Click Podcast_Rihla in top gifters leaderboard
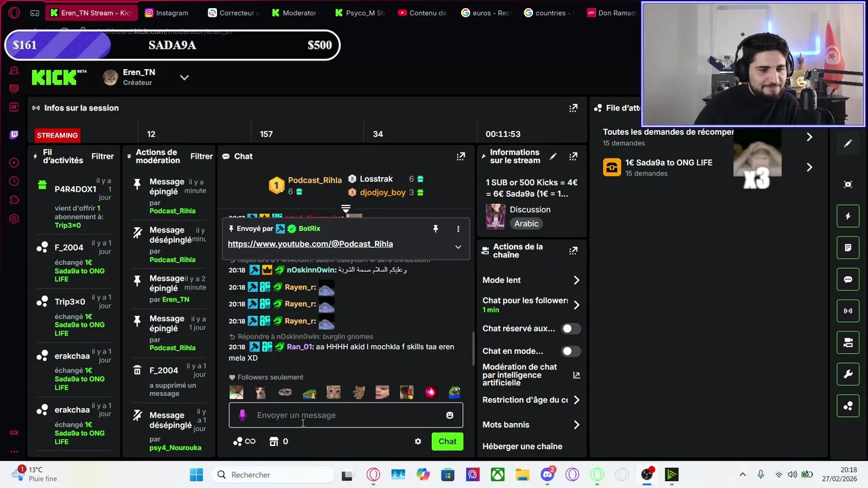 (315, 180)
